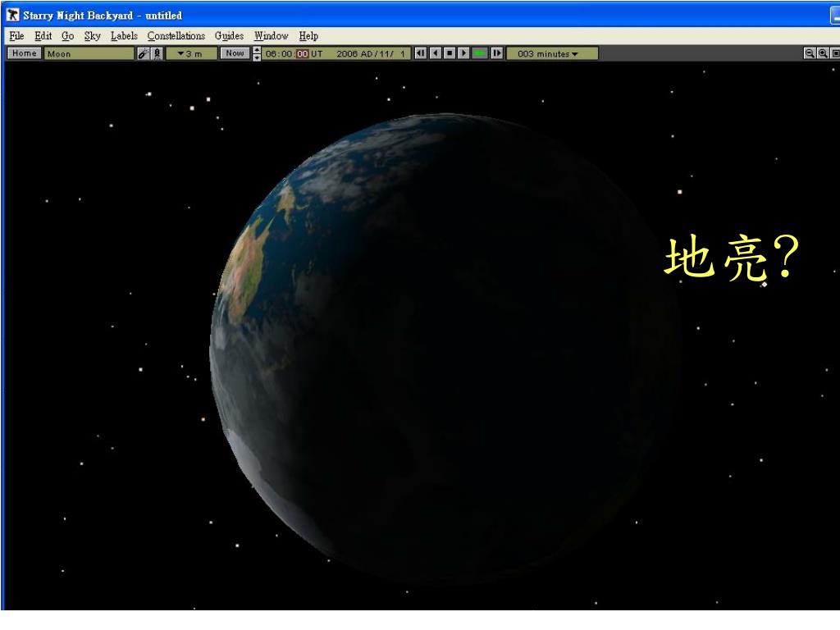840x630 pixels.
Task: Set time to Now
Action: click(x=235, y=53)
